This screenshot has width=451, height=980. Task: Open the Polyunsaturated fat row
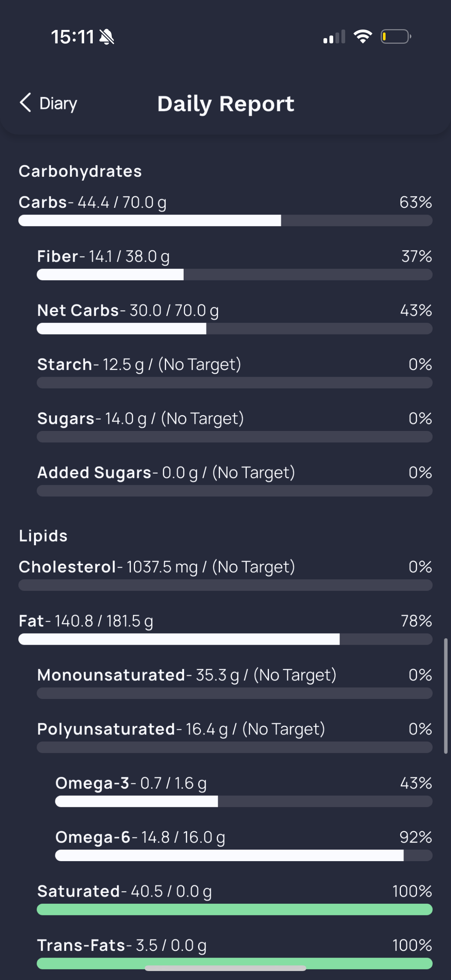point(234,737)
